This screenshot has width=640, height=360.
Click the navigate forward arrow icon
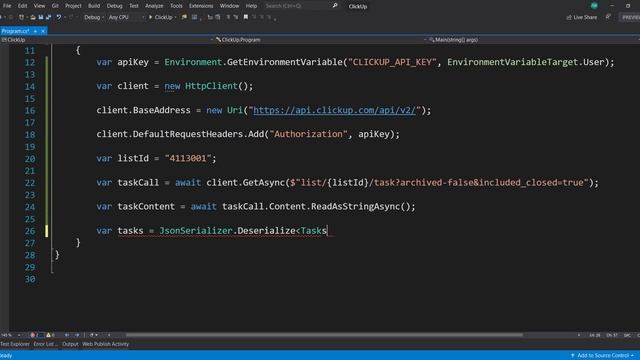77,335
